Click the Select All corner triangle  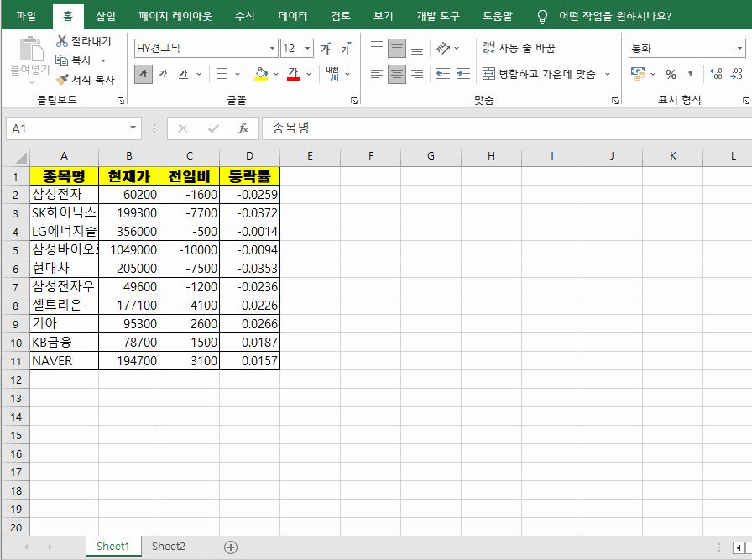pos(19,157)
